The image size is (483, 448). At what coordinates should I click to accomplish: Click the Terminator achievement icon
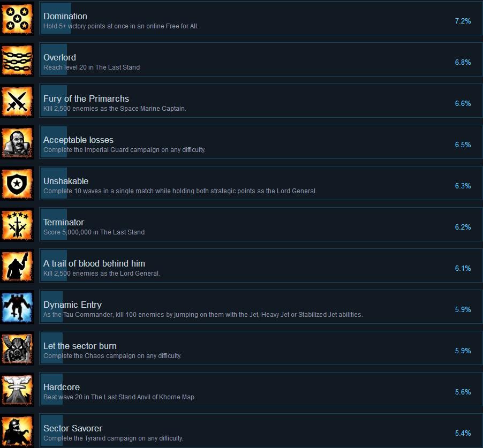(17, 225)
